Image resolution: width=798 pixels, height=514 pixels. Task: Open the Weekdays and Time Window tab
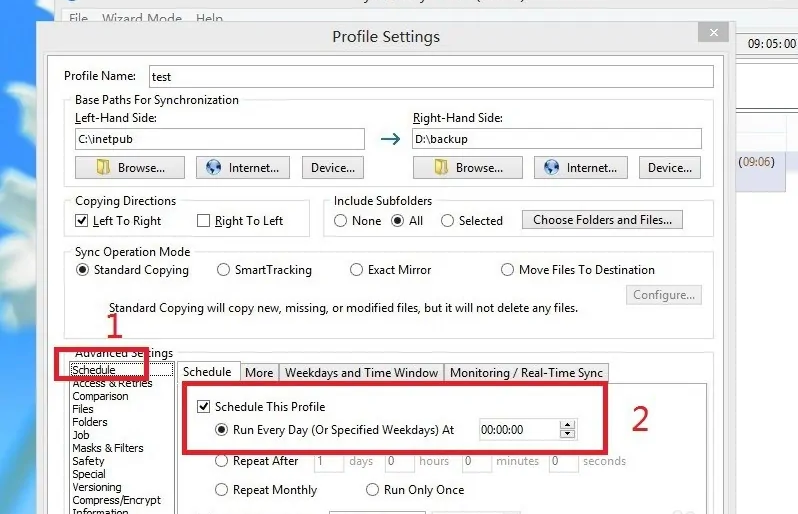click(x=361, y=373)
